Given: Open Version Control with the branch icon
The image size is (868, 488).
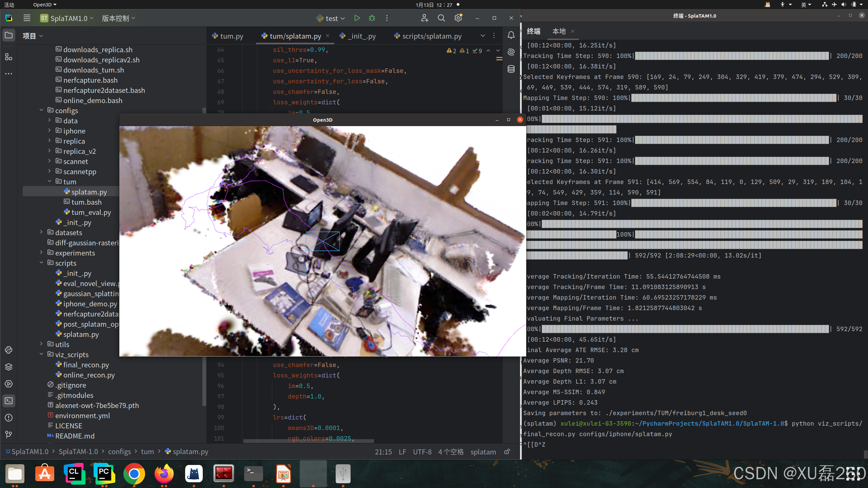Looking at the screenshot, I should [8, 435].
